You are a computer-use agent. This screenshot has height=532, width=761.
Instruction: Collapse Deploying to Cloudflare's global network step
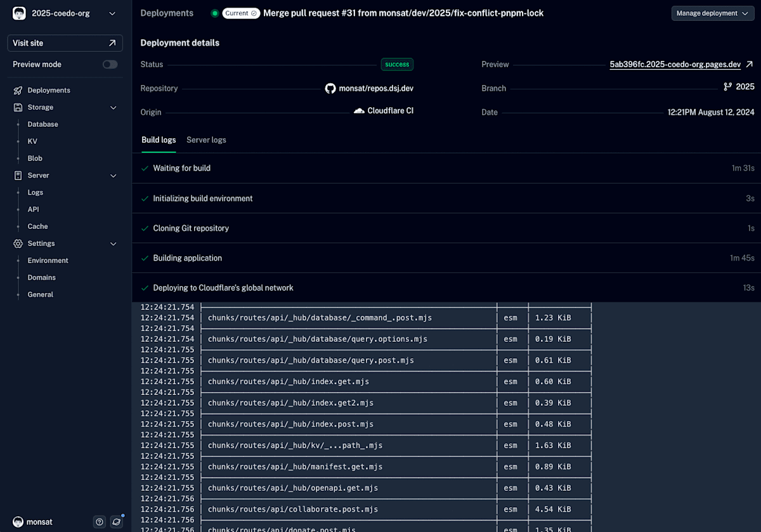coord(446,288)
